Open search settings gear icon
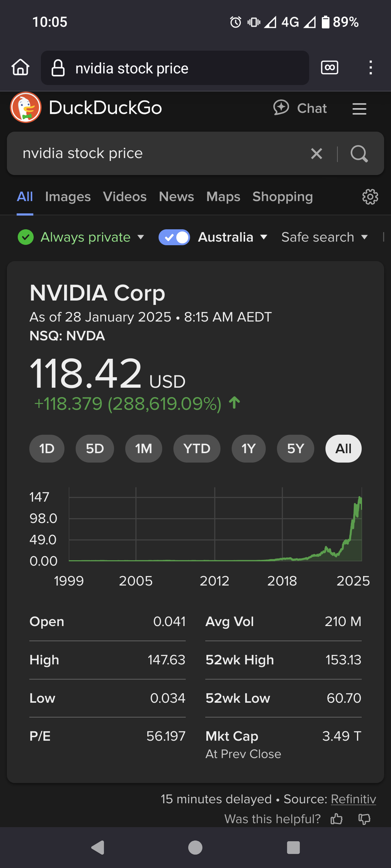 click(370, 197)
